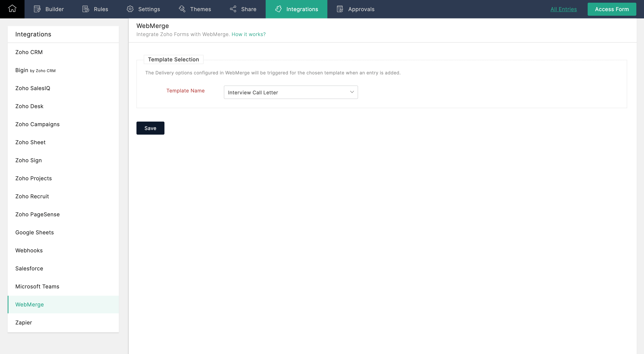Choose Zoho Campaigns integration

pos(63,124)
